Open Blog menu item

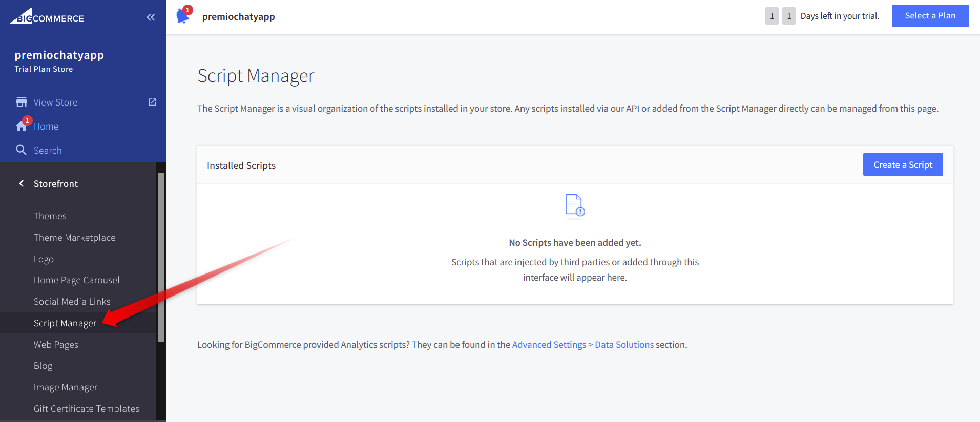(x=43, y=366)
